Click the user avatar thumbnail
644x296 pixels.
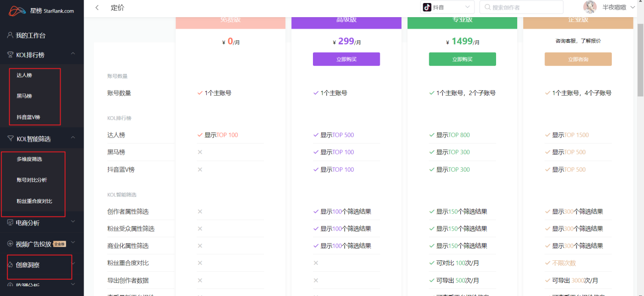tap(590, 7)
